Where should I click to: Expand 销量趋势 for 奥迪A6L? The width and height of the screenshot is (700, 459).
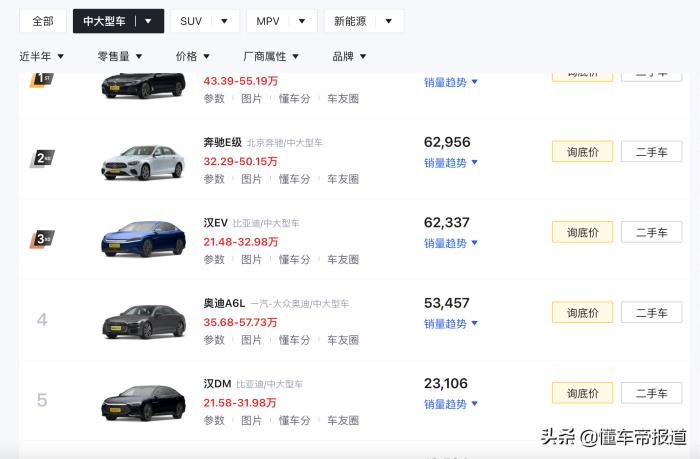click(x=451, y=324)
